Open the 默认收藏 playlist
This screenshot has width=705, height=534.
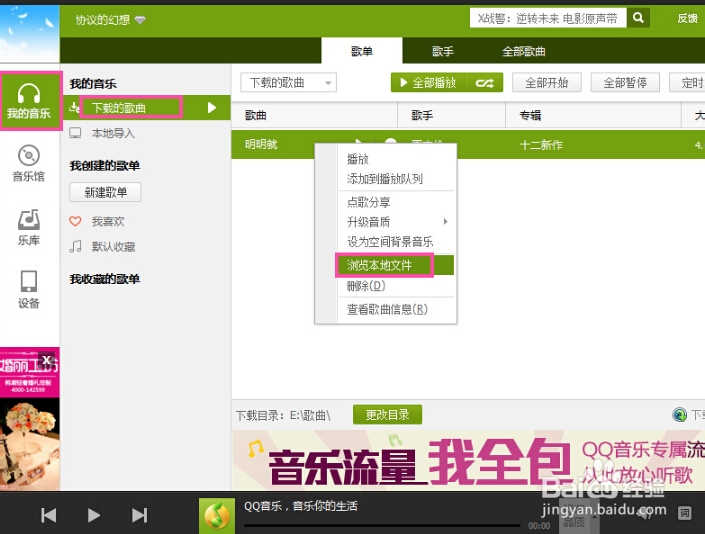[113, 246]
